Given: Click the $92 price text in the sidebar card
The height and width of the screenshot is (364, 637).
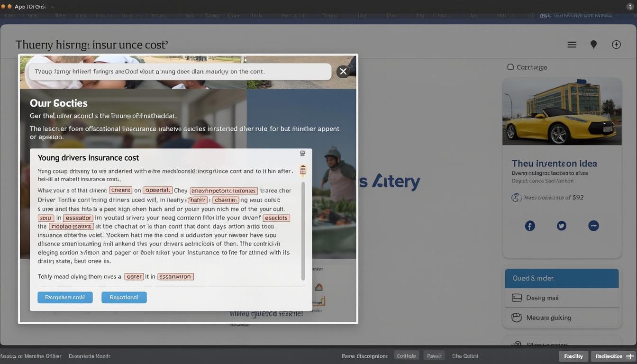Looking at the screenshot, I should coord(578,197).
